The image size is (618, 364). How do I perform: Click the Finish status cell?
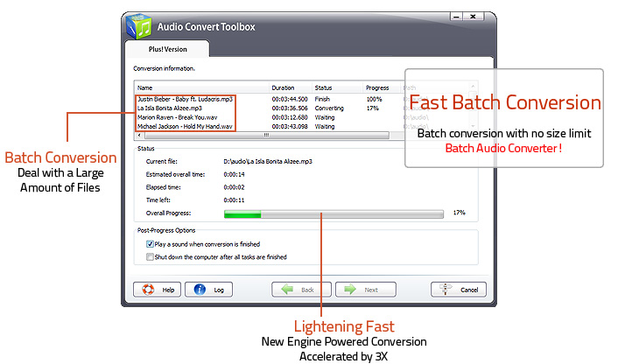pyautogui.click(x=322, y=99)
